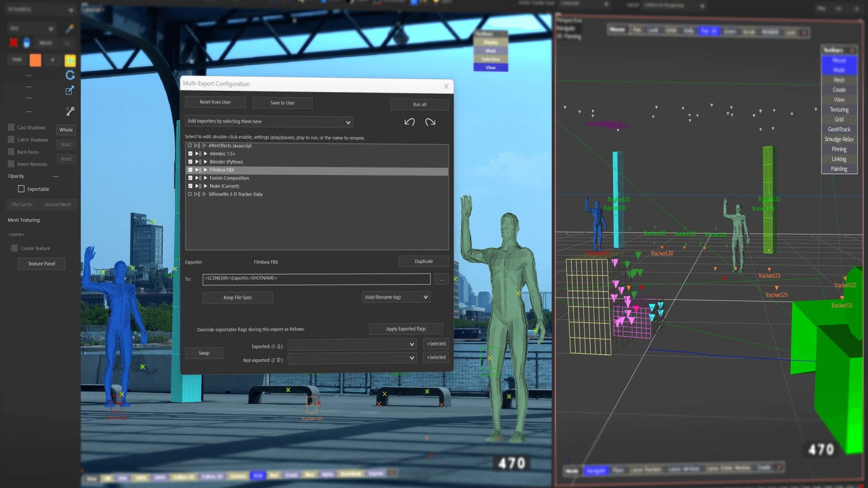Switch to the Painting mode tab
868x488 pixels.
(x=839, y=169)
